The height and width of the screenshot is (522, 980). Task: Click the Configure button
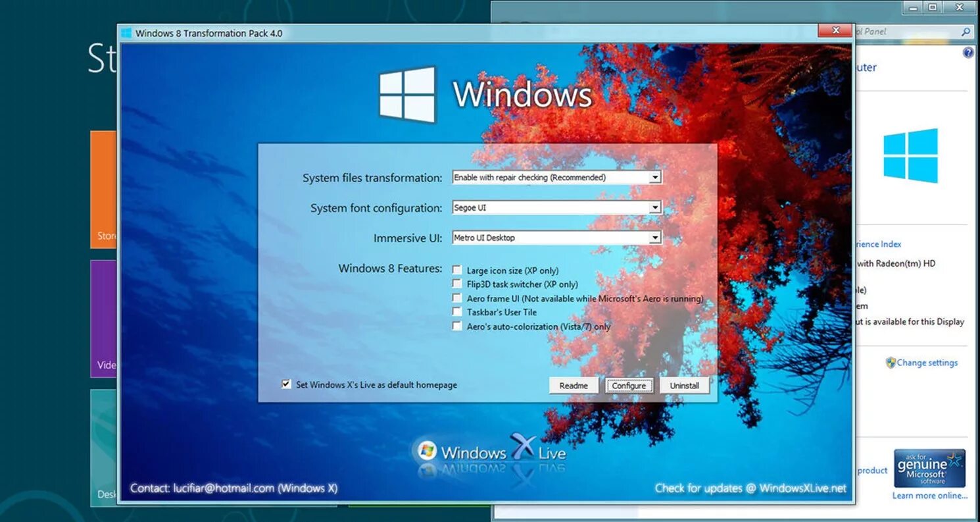click(629, 385)
